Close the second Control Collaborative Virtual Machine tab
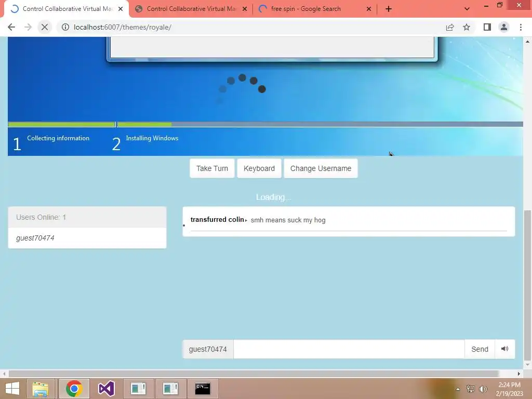Screen dimensions: 532x399 click(245, 9)
